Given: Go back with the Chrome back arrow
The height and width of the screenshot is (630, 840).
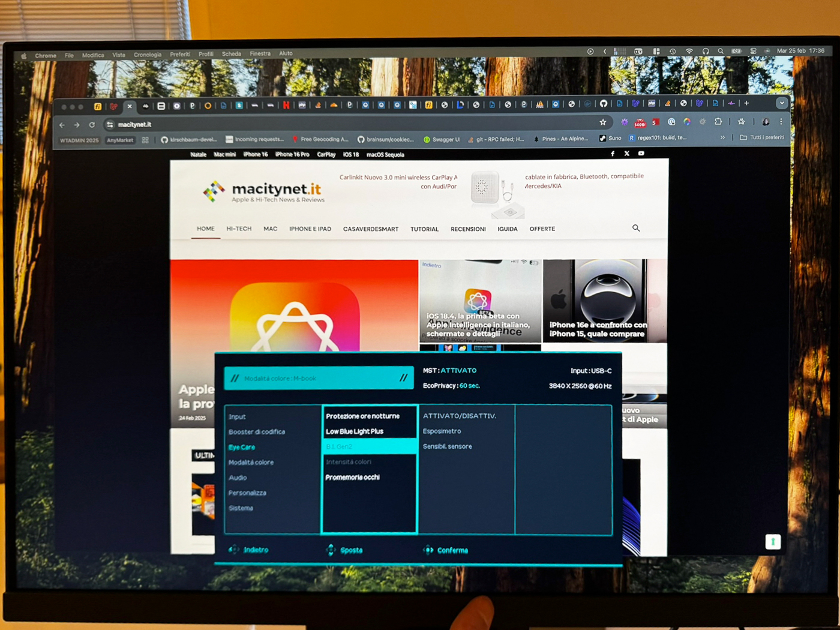Looking at the screenshot, I should tap(62, 125).
